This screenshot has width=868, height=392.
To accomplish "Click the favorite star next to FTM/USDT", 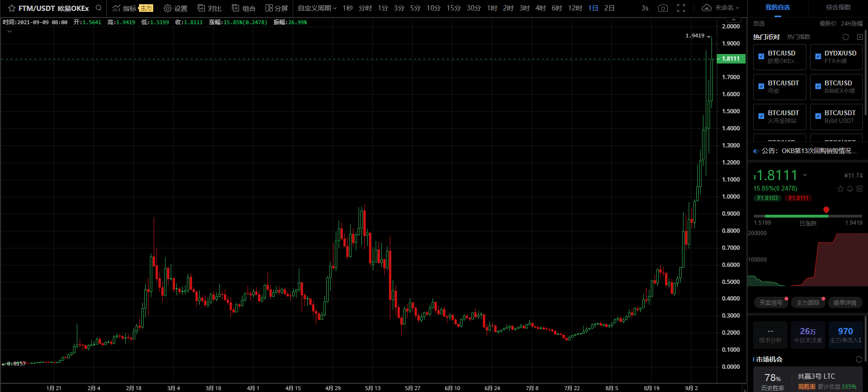I will 12,8.
